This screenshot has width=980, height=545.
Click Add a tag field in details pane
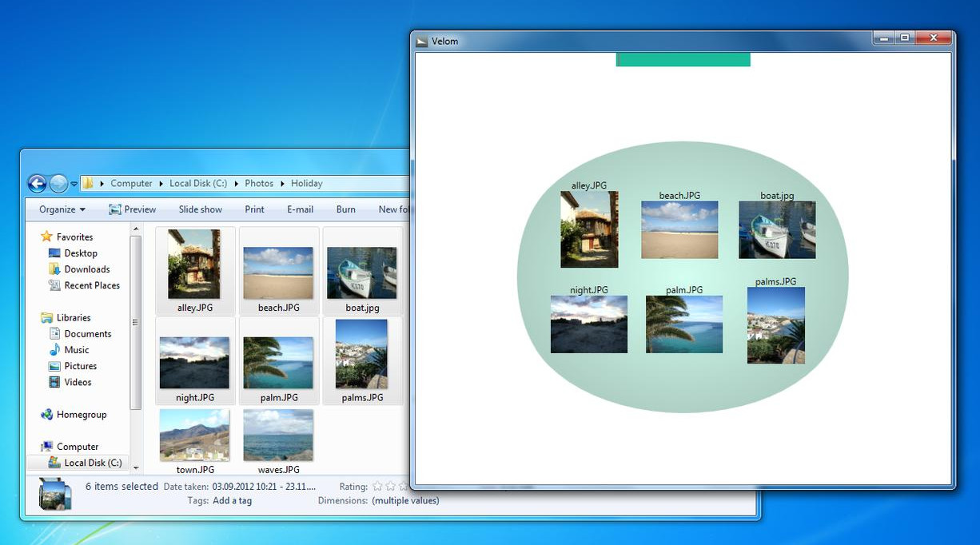[232, 501]
